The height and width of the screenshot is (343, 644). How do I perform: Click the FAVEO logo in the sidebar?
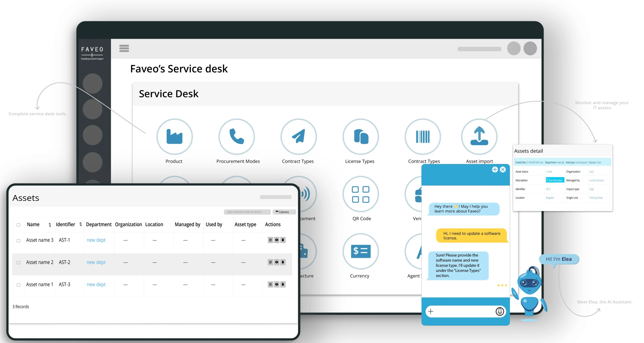92,53
